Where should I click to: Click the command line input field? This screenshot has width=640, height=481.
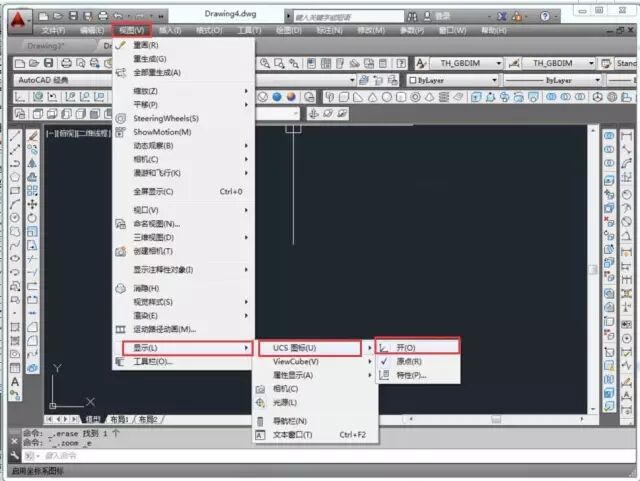point(329,456)
